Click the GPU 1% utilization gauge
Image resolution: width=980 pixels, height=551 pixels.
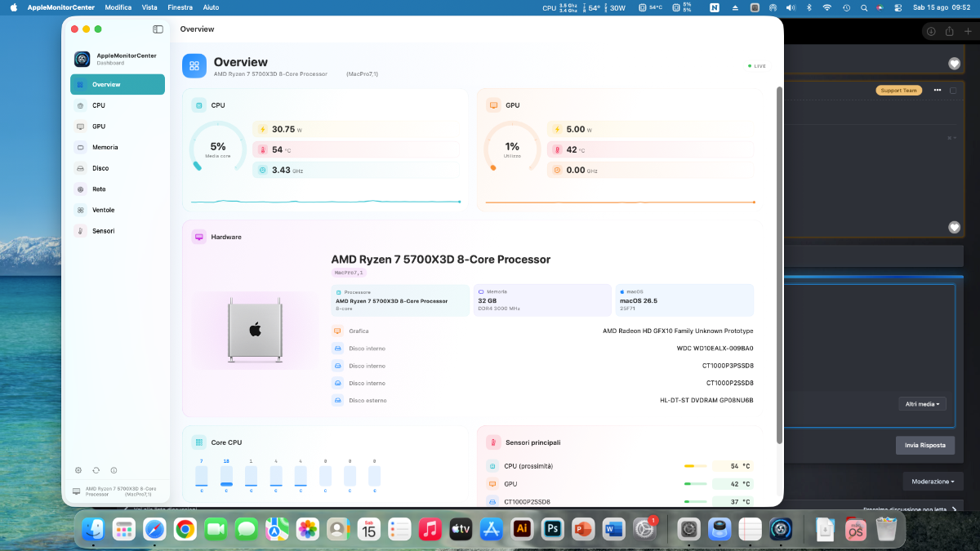[512, 149]
